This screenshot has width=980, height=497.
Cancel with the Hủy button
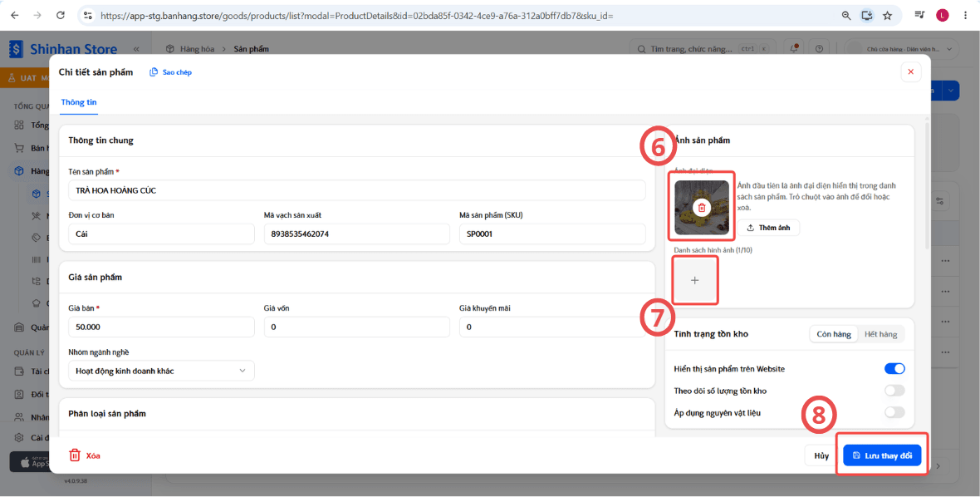821,455
